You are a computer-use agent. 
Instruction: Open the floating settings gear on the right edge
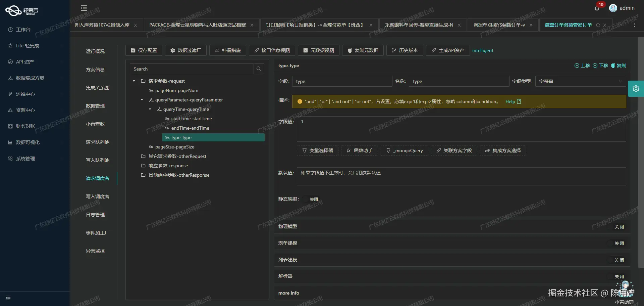(636, 89)
